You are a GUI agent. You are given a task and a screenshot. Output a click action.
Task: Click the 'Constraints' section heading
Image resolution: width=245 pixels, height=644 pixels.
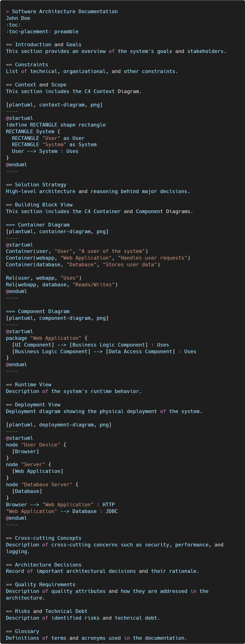pos(31,64)
